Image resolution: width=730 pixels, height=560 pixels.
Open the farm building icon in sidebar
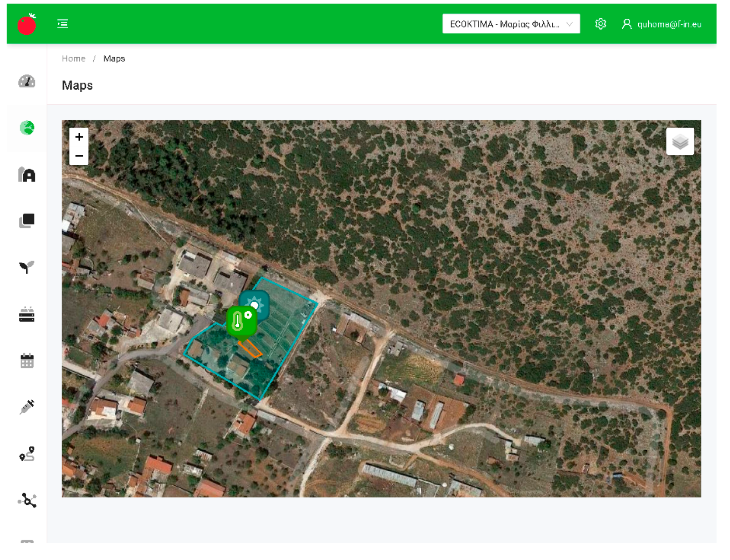pyautogui.click(x=27, y=175)
